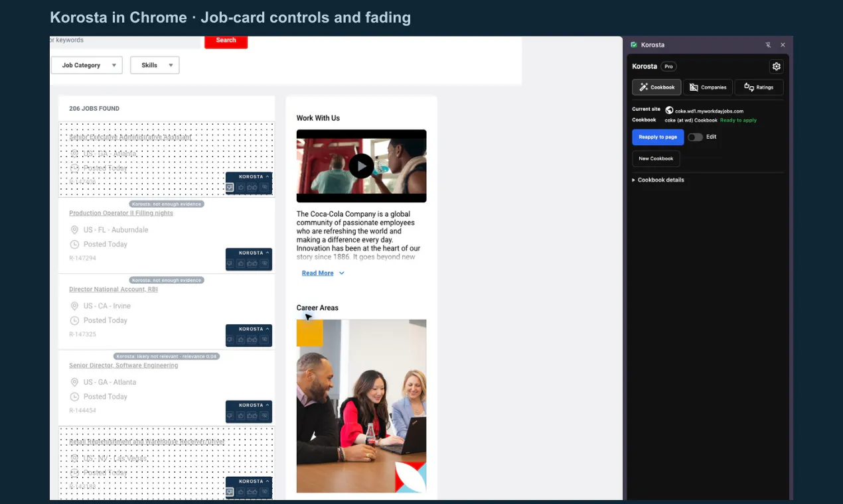Click the US - FL - Auburndale location
This screenshot has height=504, width=843.
tap(116, 230)
